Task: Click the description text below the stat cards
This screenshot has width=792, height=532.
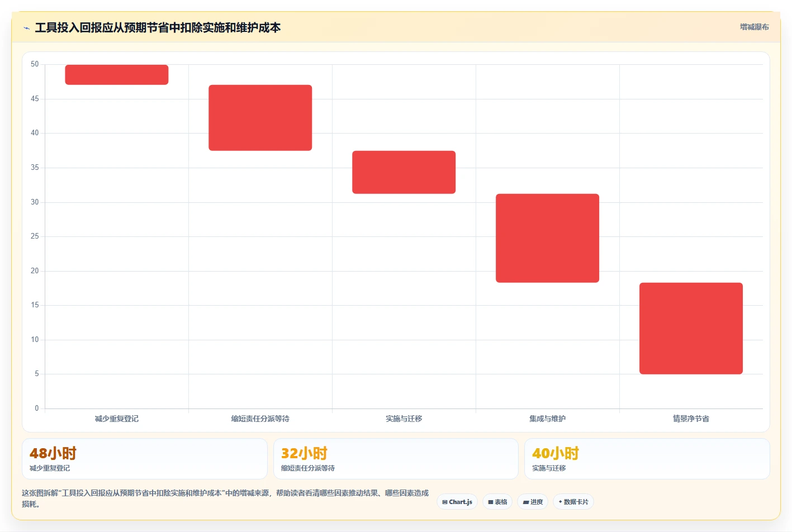Action: click(225, 498)
